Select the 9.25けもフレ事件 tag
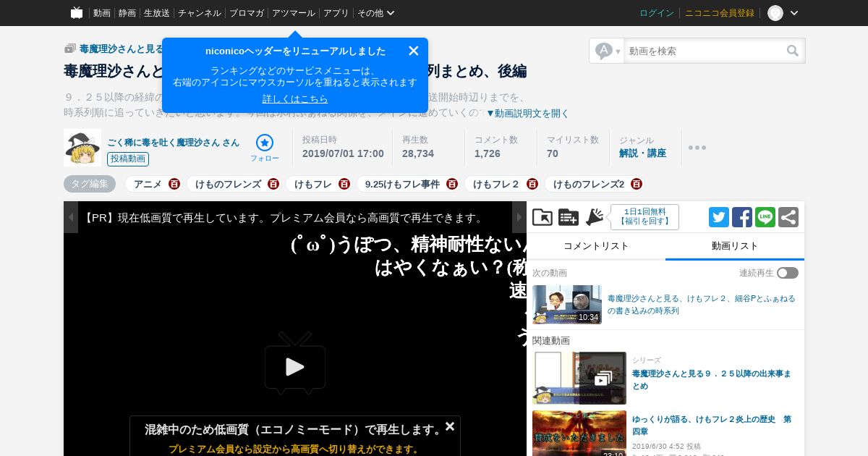This screenshot has width=868, height=456. pyautogui.click(x=402, y=184)
